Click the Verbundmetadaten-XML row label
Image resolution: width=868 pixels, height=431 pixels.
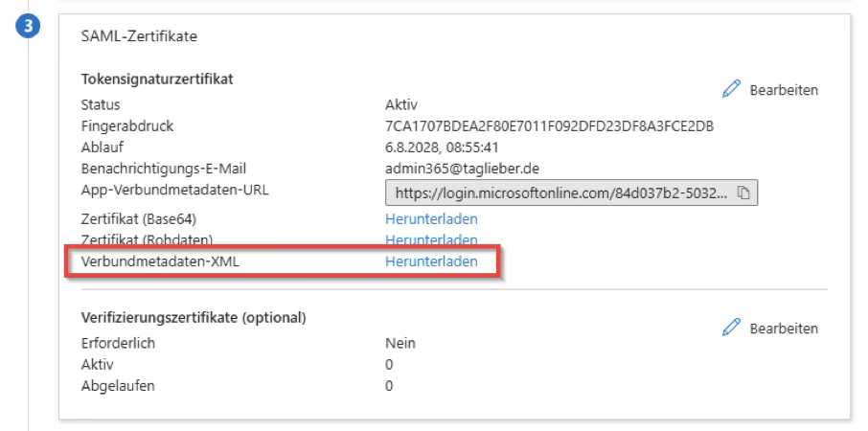(x=157, y=261)
